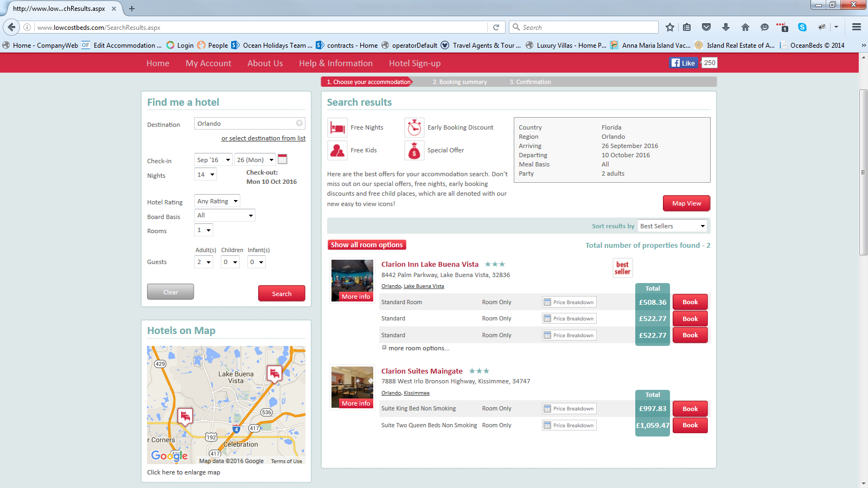868x488 pixels.
Task: Open the Hotel Sign-up menu item
Action: pyautogui.click(x=414, y=63)
